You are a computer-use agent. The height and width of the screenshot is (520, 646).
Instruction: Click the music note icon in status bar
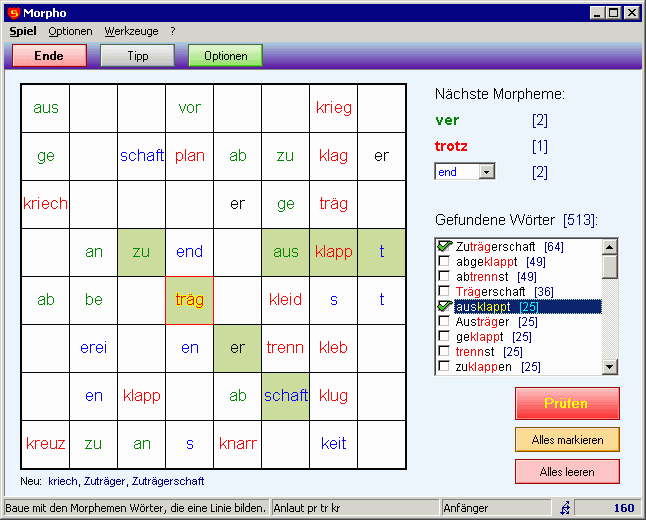(565, 508)
